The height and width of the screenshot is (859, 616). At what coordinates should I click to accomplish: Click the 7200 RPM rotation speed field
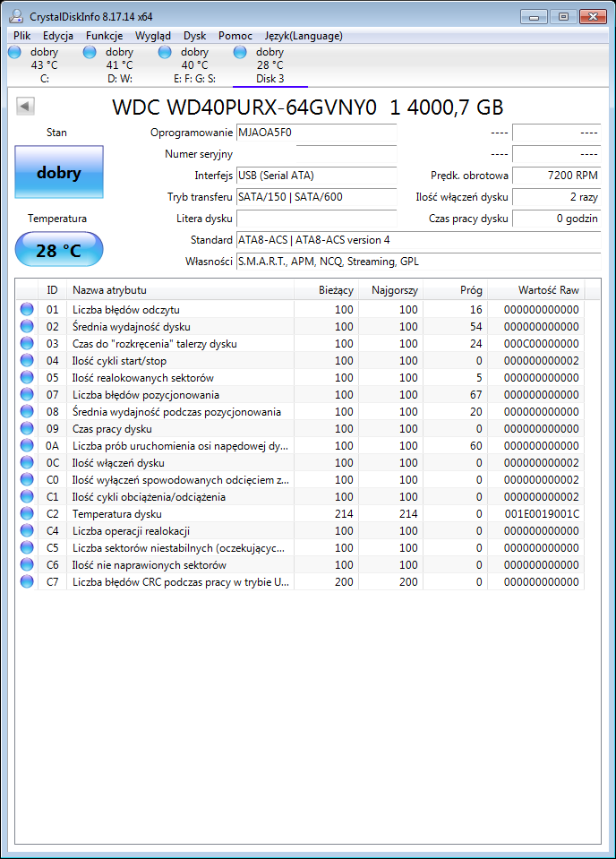pos(557,176)
